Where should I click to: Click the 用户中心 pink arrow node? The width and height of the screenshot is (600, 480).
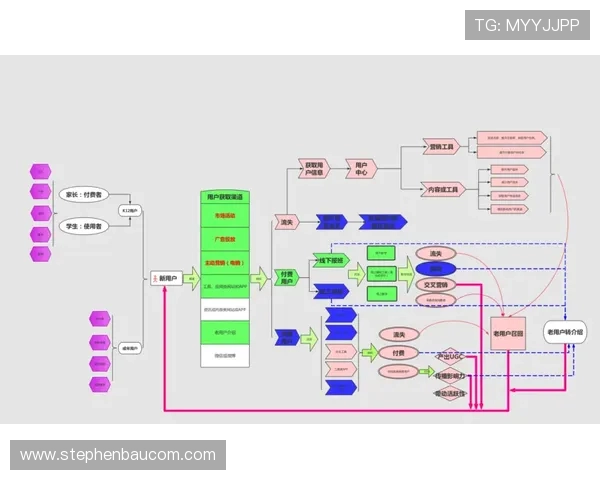[360, 168]
